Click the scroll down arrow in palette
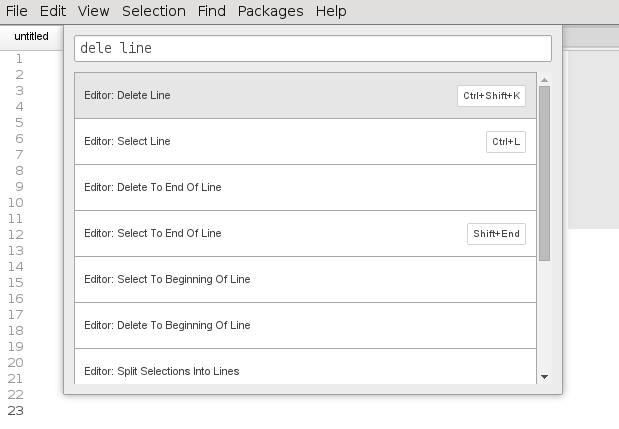Viewport: 619px width, 429px height. [544, 377]
